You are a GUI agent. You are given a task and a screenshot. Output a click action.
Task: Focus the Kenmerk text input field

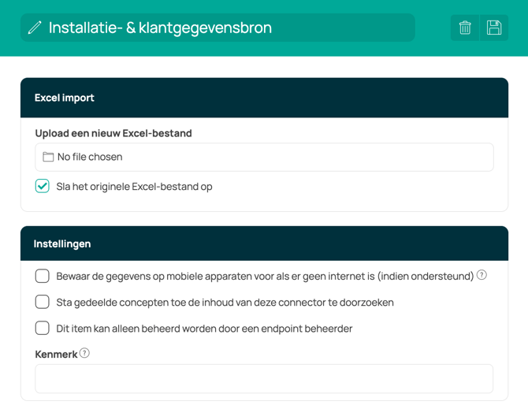point(264,378)
